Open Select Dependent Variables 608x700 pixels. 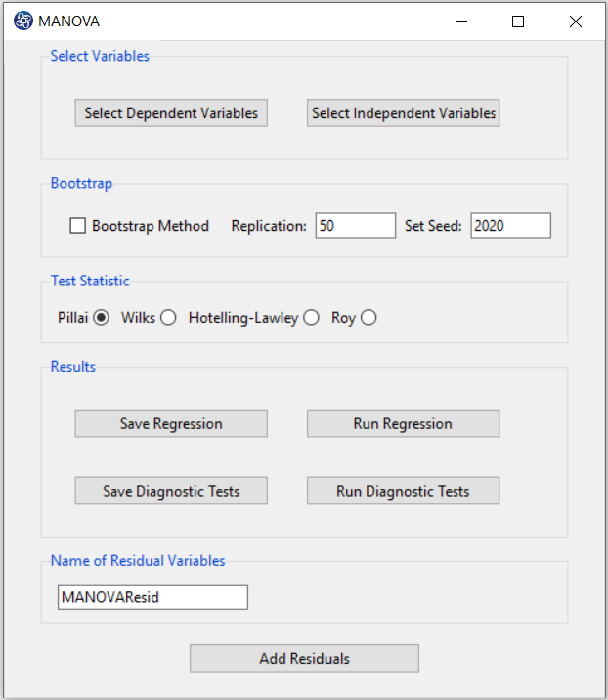pos(171,113)
